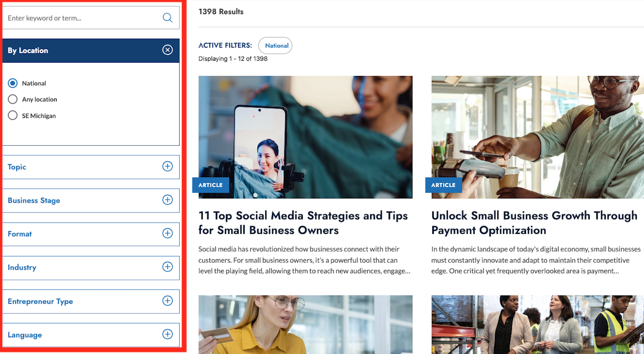Click the payment optimization article description text
Screen dimensions: 644x354
click(x=537, y=260)
